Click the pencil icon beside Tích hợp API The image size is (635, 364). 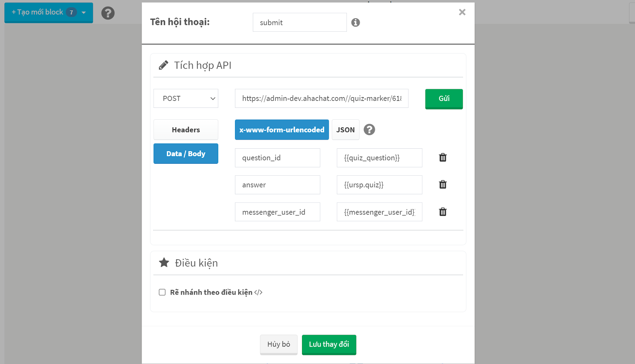164,65
